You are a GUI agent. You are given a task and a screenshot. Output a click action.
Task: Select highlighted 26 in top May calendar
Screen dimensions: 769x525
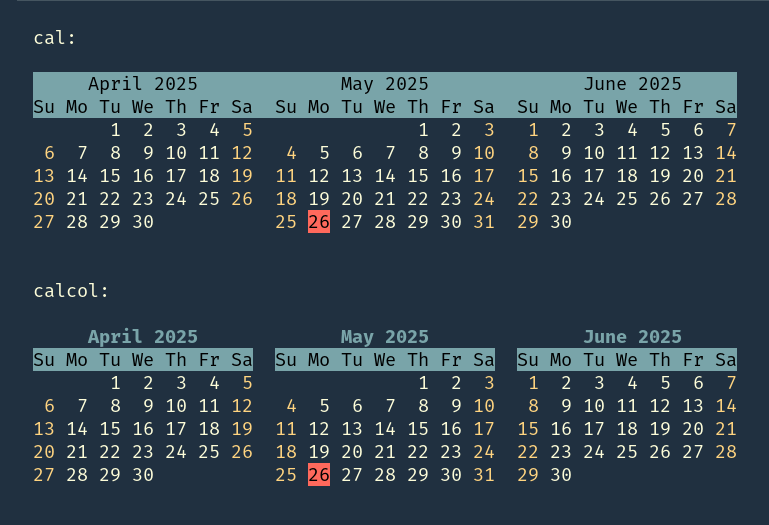[x=319, y=222]
